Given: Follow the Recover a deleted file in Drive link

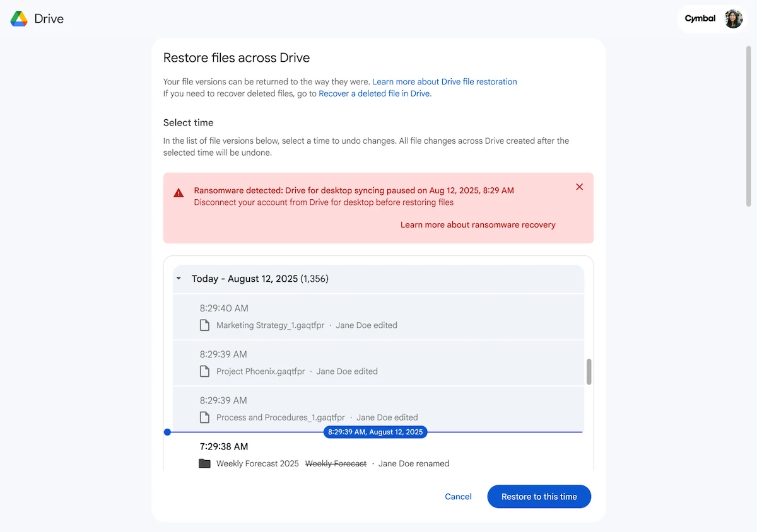Looking at the screenshot, I should [375, 93].
